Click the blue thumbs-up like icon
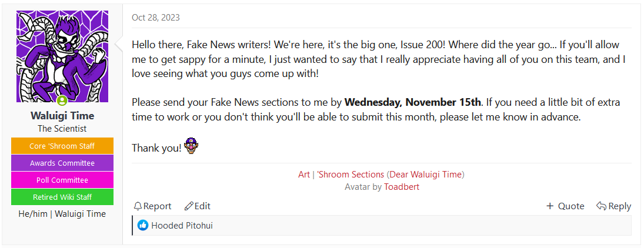Image resolution: width=644 pixels, height=248 pixels. coord(143,225)
